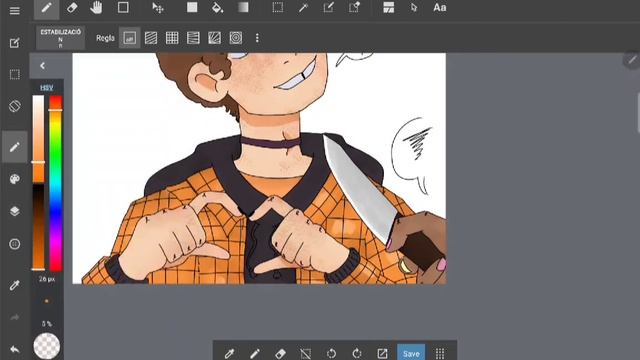640x360 pixels.
Task: Select the Fill rectangle tool
Action: (192, 7)
